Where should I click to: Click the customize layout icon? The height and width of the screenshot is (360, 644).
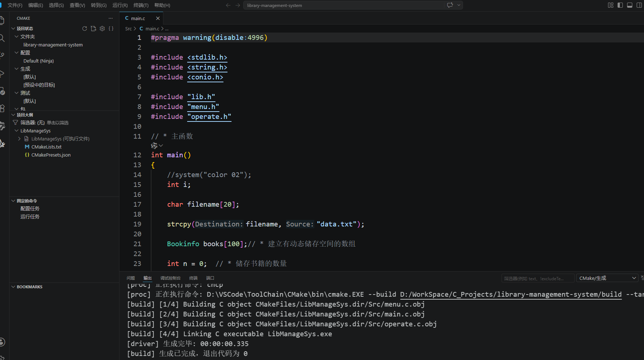(x=611, y=5)
